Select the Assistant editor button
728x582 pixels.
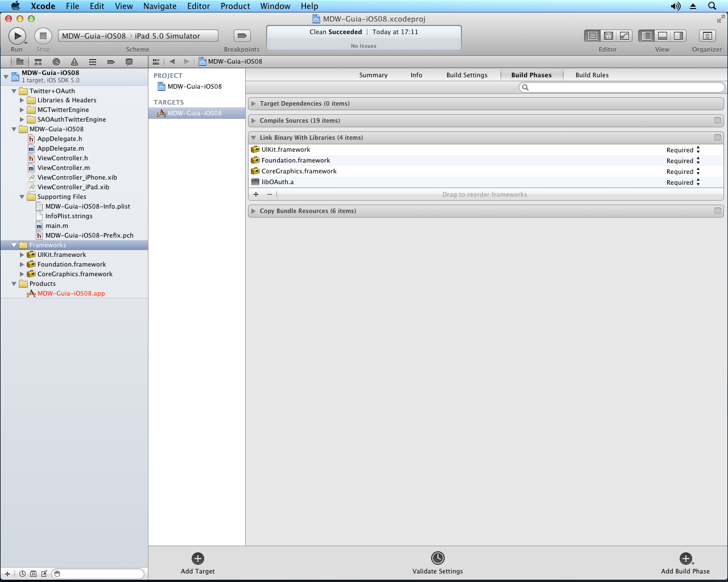coord(608,36)
